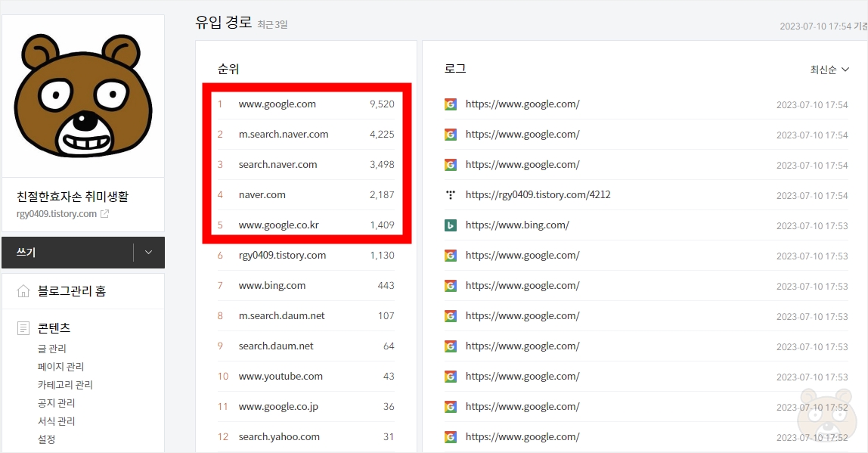Select rank 2 m.search.naver.com row
Screen dimensions: 868x453
click(x=305, y=135)
